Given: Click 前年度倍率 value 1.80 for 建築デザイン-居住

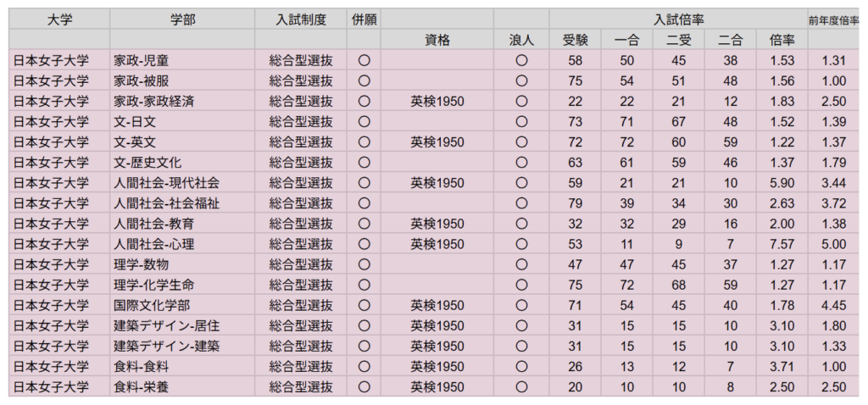Looking at the screenshot, I should [834, 326].
